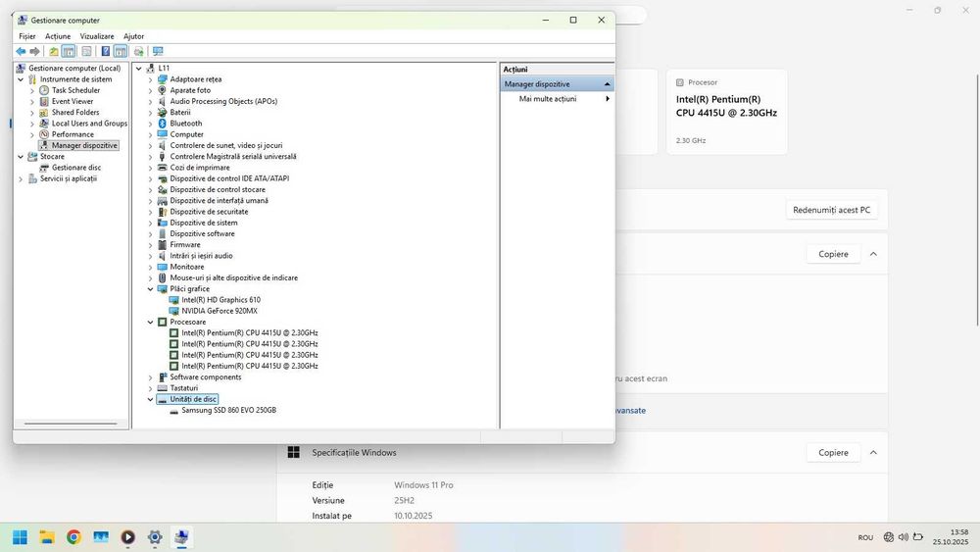Select the Performance node
The width and height of the screenshot is (980, 552).
(73, 134)
